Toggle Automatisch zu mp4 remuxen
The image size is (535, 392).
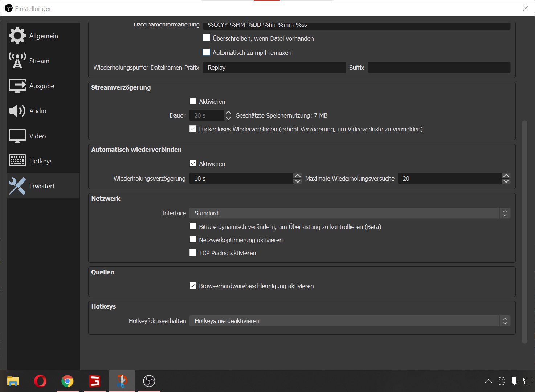click(207, 52)
